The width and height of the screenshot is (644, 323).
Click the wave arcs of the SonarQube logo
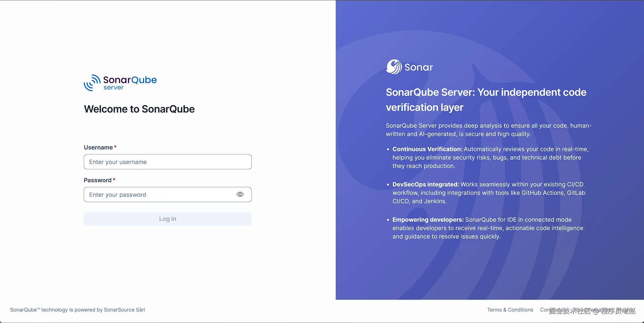coord(92,83)
